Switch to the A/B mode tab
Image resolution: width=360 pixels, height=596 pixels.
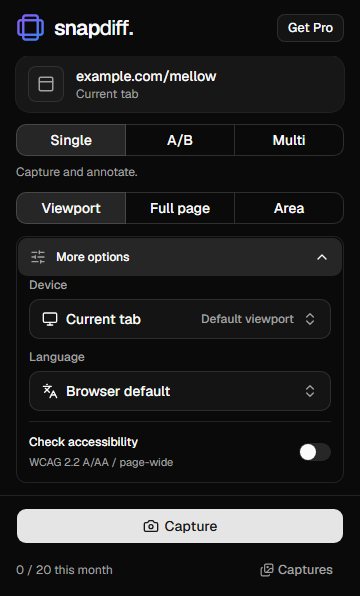(180, 140)
